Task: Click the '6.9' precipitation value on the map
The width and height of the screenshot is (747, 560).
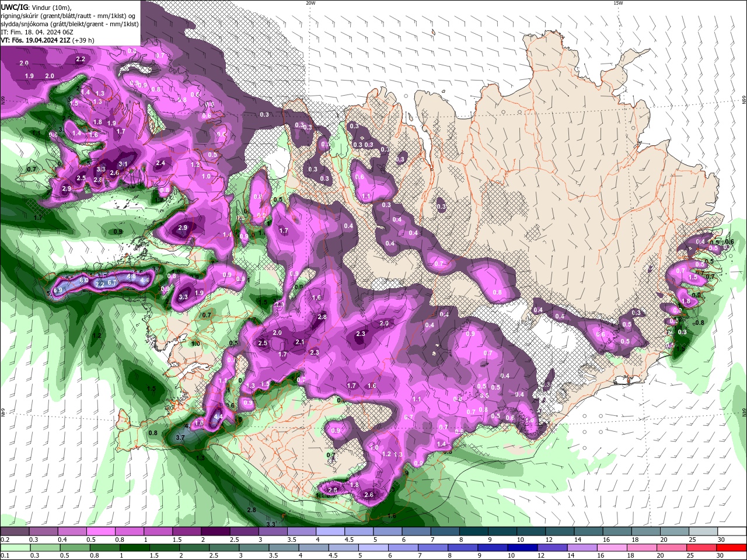Action: click(x=57, y=290)
